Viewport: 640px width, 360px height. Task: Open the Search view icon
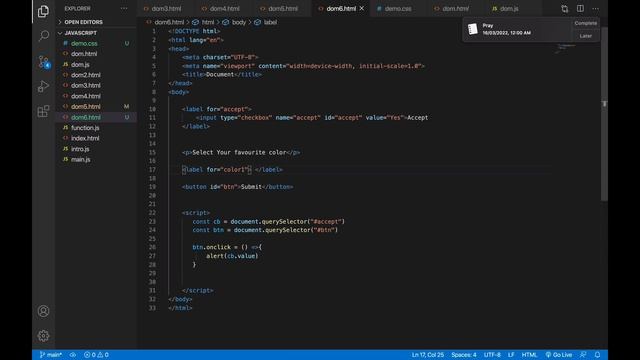click(43, 36)
